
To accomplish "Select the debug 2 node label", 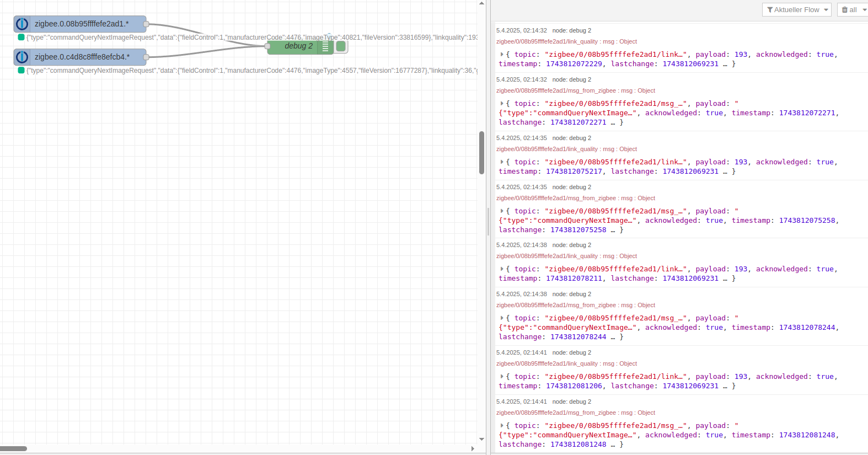I will [x=298, y=46].
